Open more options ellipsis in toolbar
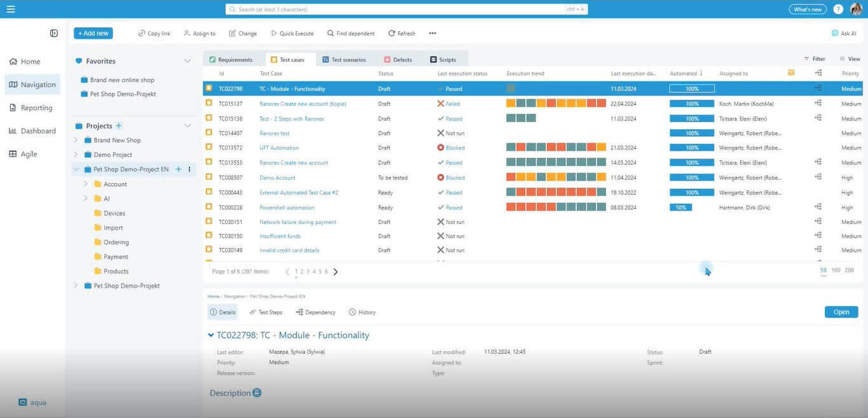 coord(432,33)
